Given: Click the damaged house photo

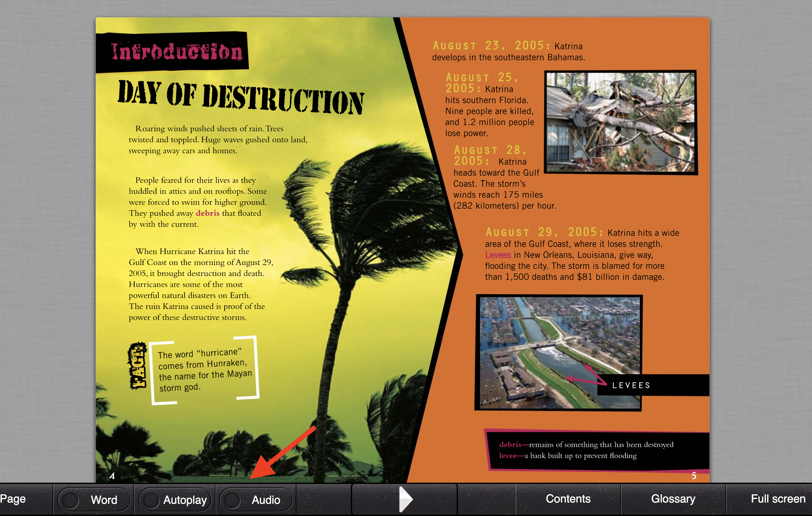Looking at the screenshot, I should (621, 122).
